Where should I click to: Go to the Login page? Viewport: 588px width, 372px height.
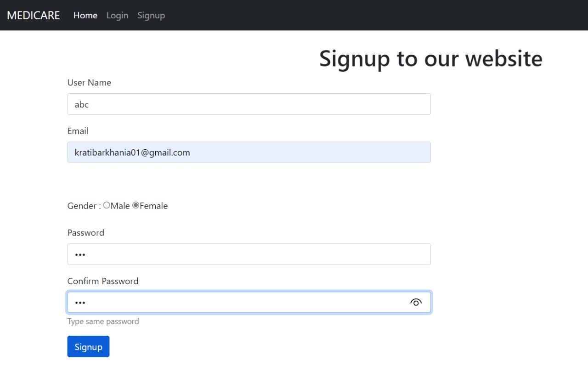tap(117, 15)
